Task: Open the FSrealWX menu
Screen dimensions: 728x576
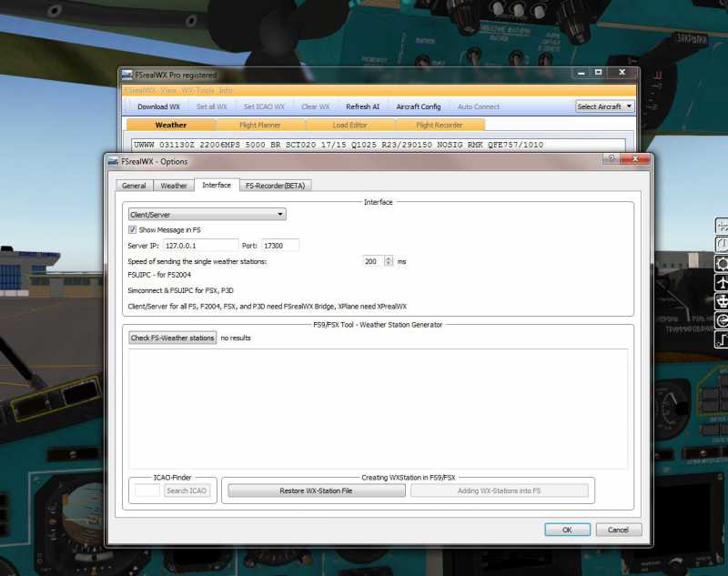Action: [140, 90]
